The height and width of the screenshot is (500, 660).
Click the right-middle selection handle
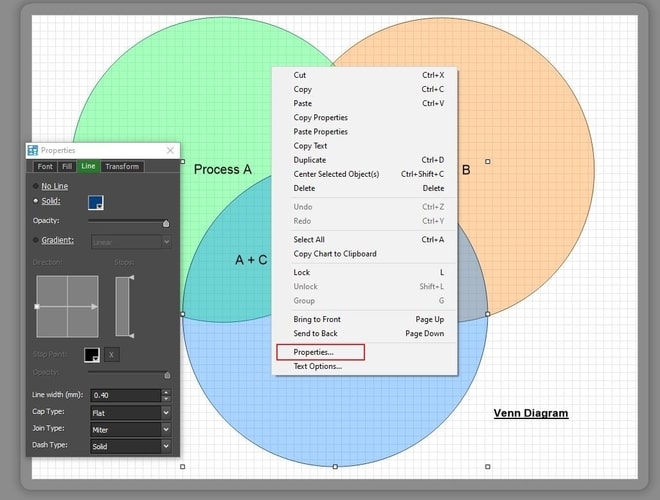pyautogui.click(x=487, y=314)
